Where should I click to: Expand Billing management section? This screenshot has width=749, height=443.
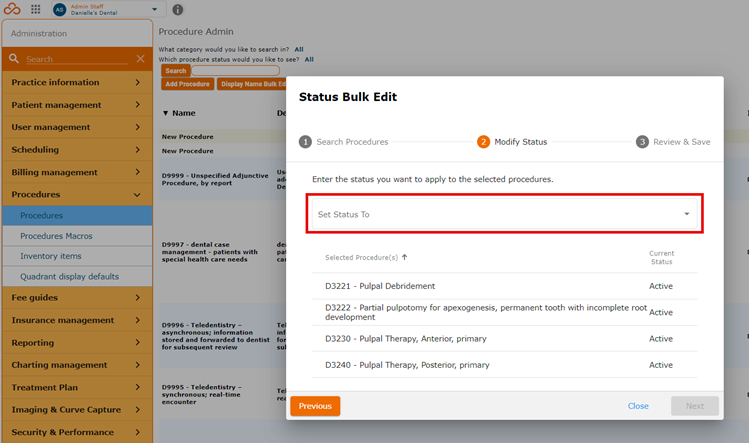(x=77, y=172)
